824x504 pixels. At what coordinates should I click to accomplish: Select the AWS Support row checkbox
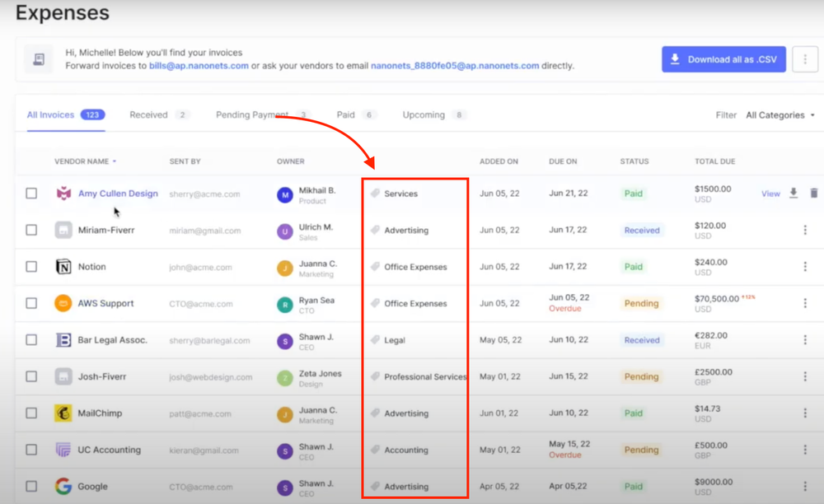tap(31, 303)
